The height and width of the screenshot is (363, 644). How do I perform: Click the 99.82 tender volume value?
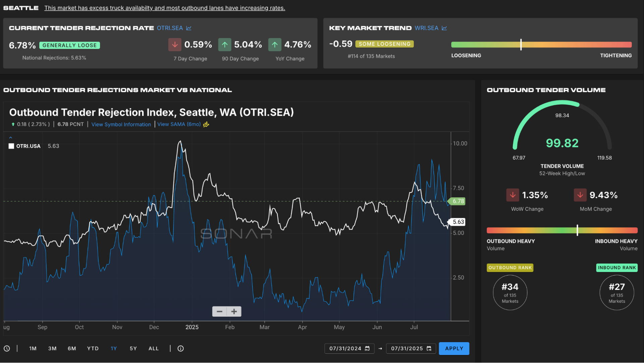(x=562, y=143)
